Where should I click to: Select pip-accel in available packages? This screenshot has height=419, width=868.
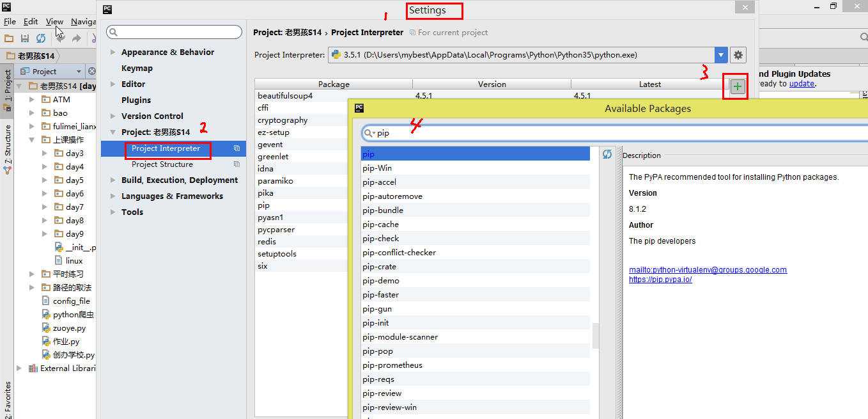[x=475, y=182]
